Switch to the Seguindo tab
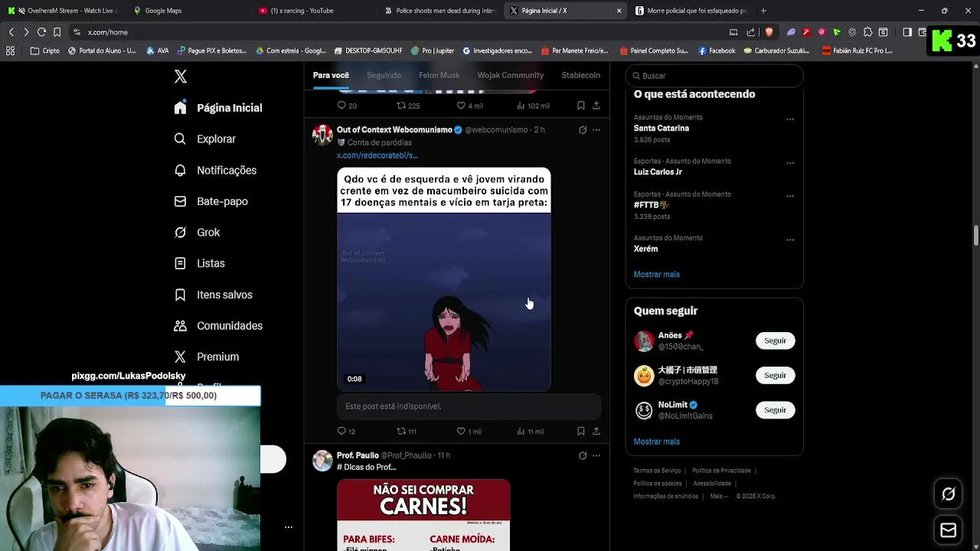The image size is (980, 551). click(x=384, y=75)
